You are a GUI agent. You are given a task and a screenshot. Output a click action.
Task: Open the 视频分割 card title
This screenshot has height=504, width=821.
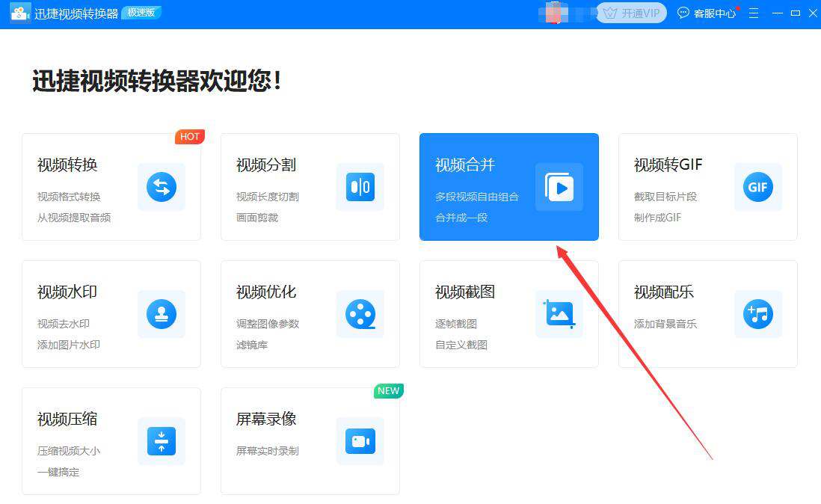(266, 165)
